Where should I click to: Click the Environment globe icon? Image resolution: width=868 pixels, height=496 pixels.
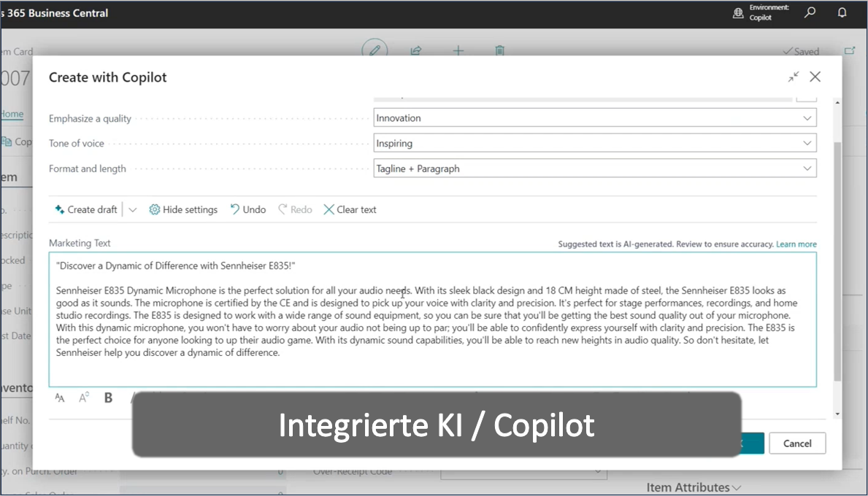[x=738, y=12]
